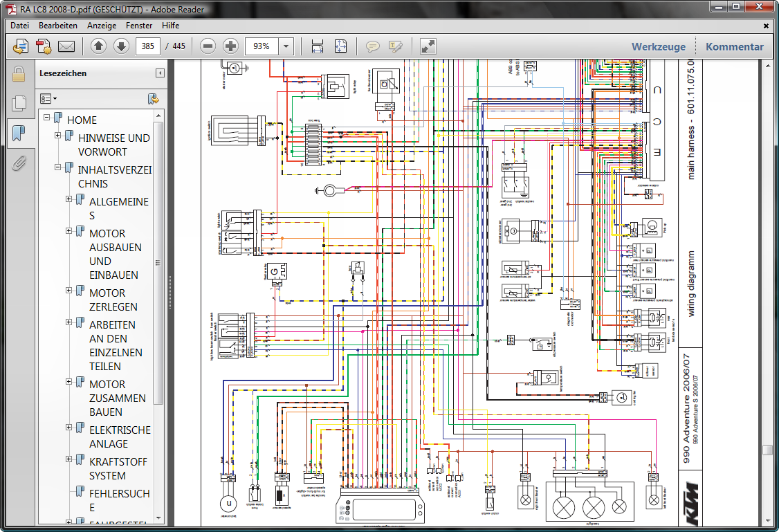Zoom in with the plus button
Viewport: 779px width, 532px height.
(230, 46)
